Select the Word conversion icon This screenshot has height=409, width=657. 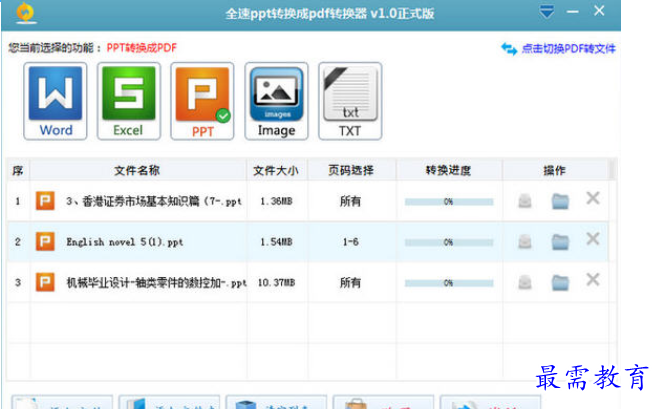pos(55,101)
